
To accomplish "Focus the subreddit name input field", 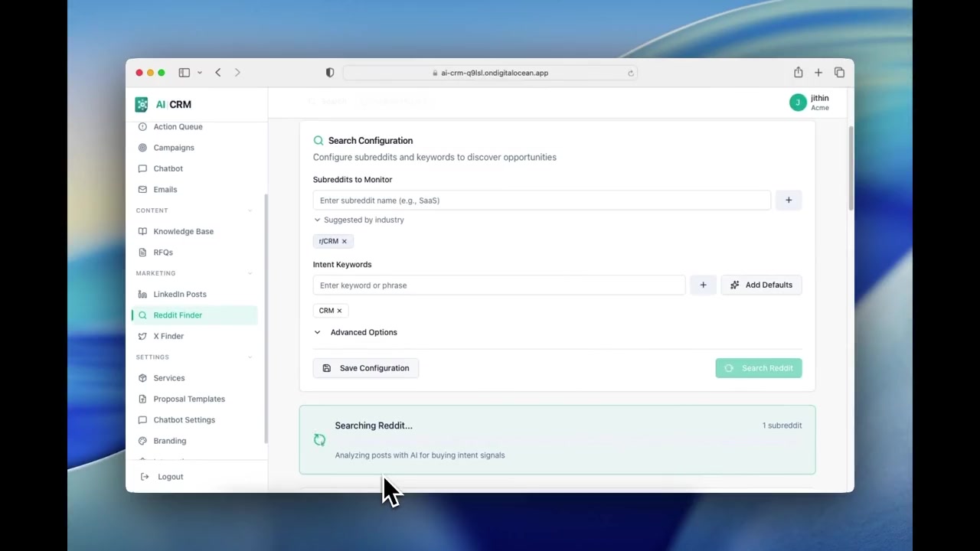I will click(541, 201).
